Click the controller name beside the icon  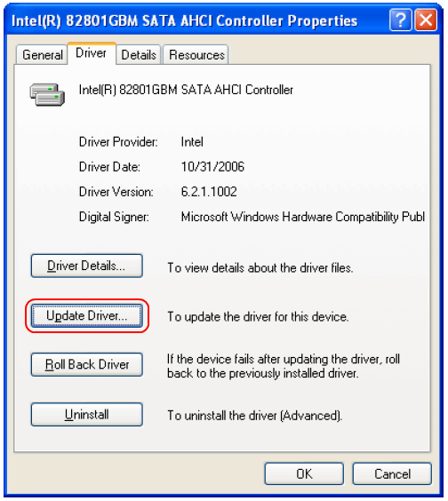[186, 90]
